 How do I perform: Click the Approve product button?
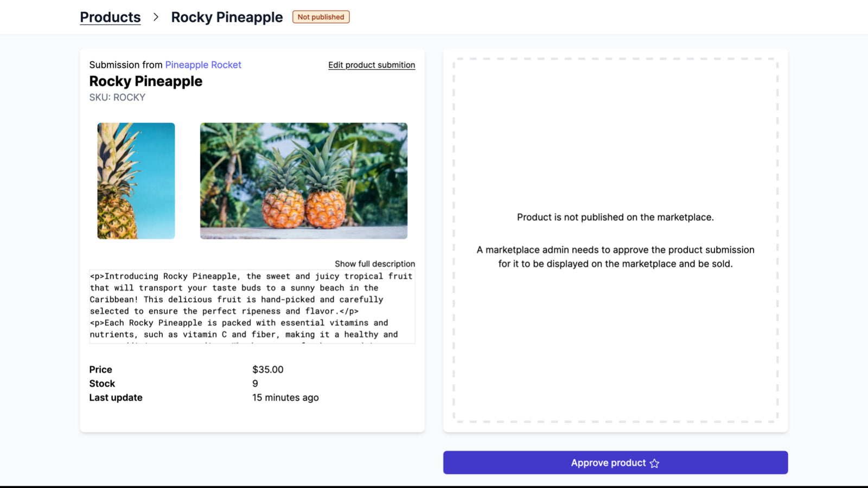(615, 463)
